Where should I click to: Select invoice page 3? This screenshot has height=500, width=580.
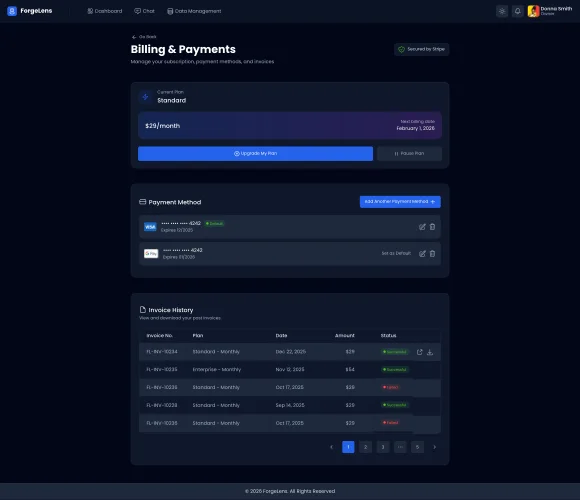coord(383,447)
